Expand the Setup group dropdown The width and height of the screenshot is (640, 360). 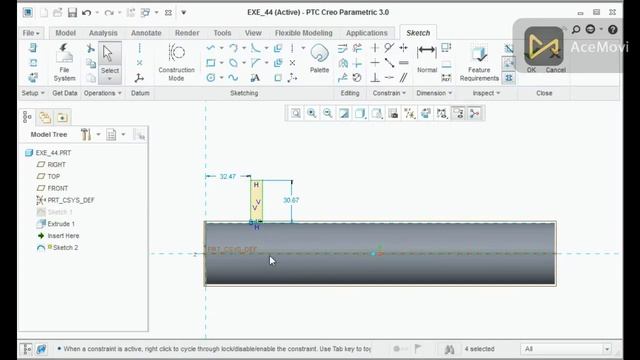coord(33,93)
